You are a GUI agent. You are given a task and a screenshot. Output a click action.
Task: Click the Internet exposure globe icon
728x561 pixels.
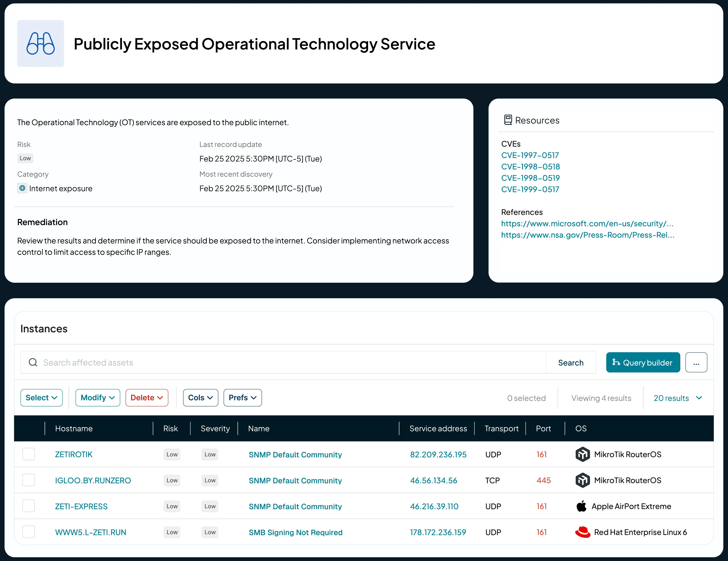pyautogui.click(x=22, y=188)
